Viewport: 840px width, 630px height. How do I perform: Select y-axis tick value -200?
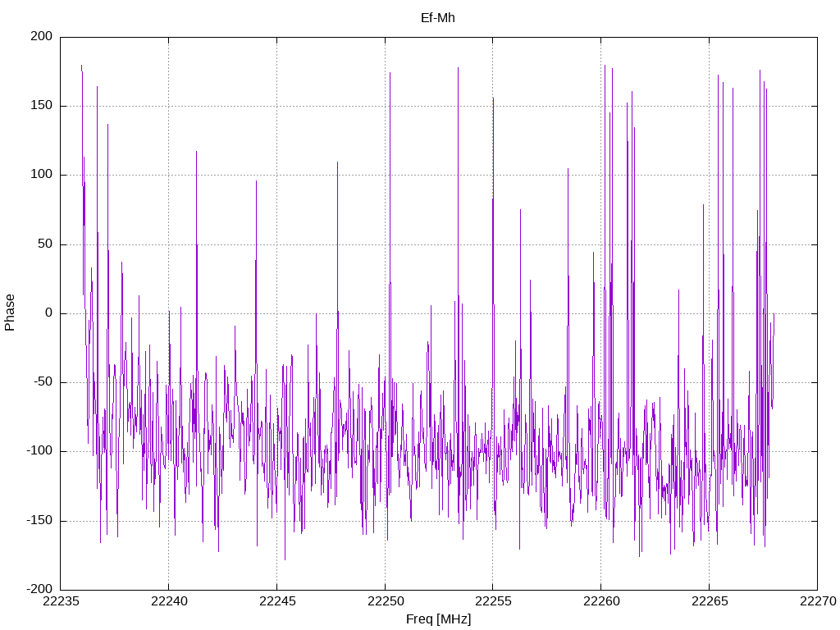[x=39, y=589]
